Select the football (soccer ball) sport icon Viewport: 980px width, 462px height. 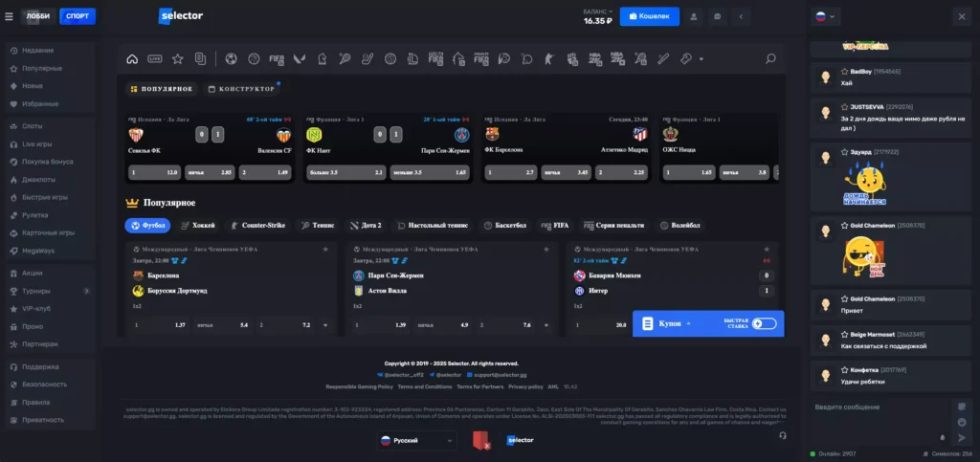(x=231, y=58)
